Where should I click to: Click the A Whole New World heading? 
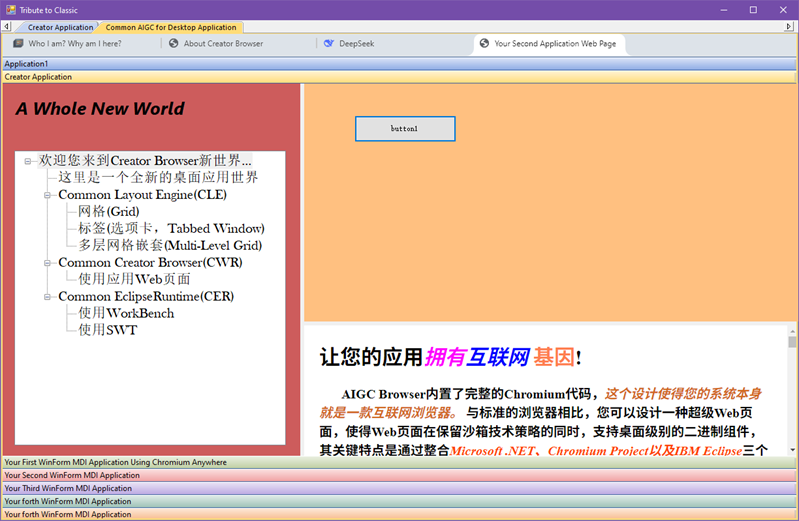100,109
